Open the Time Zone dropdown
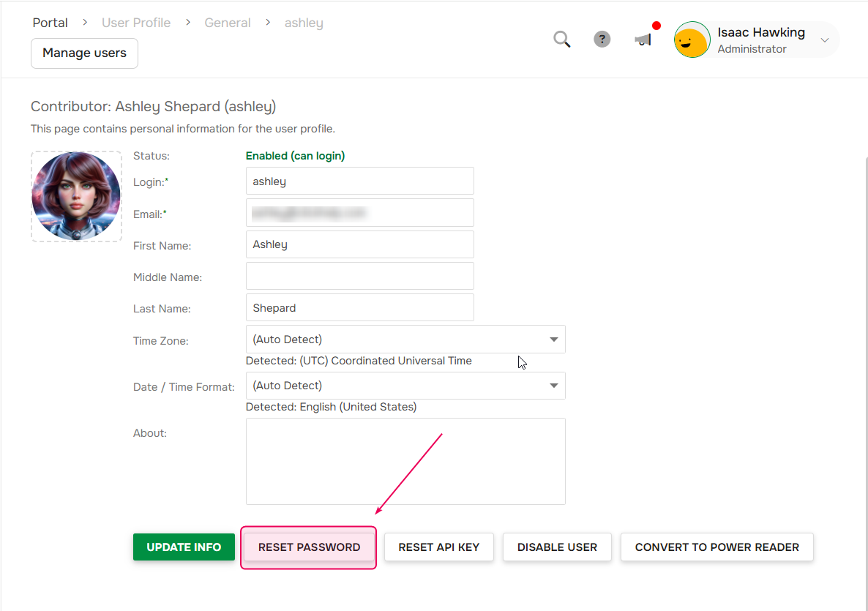This screenshot has width=868, height=611. click(x=405, y=340)
